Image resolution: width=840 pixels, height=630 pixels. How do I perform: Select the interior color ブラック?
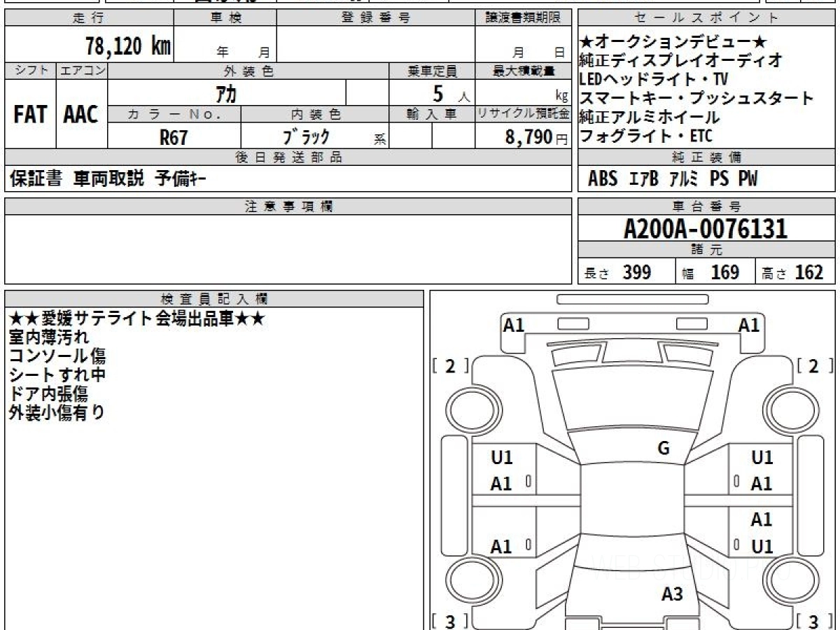(x=306, y=137)
